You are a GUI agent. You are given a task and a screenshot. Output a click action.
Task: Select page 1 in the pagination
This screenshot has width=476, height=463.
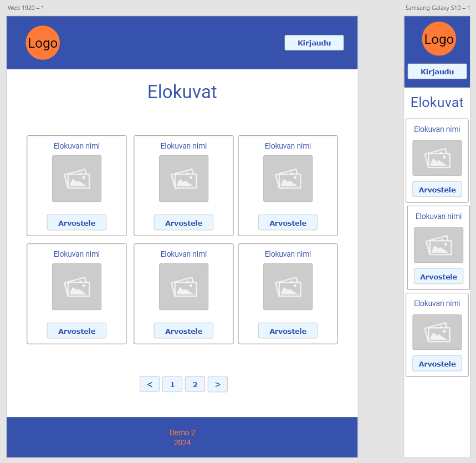pyautogui.click(x=172, y=384)
